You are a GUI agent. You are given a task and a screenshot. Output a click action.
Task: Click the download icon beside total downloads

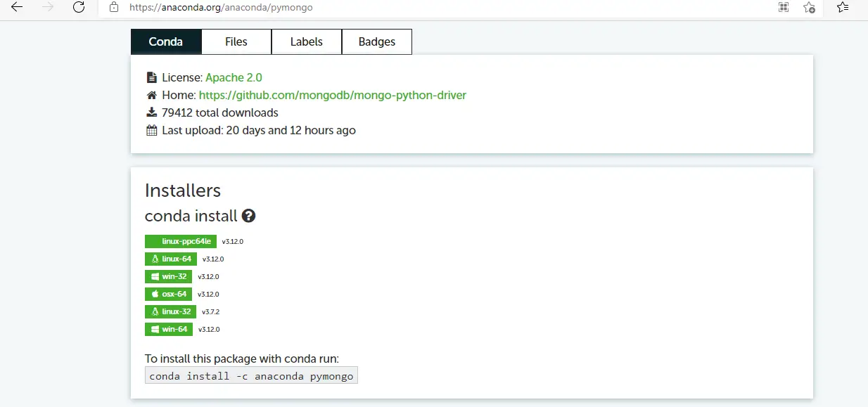click(x=151, y=112)
